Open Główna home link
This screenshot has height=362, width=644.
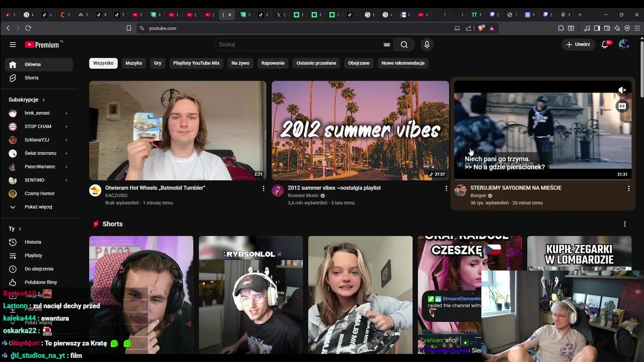pos(39,64)
